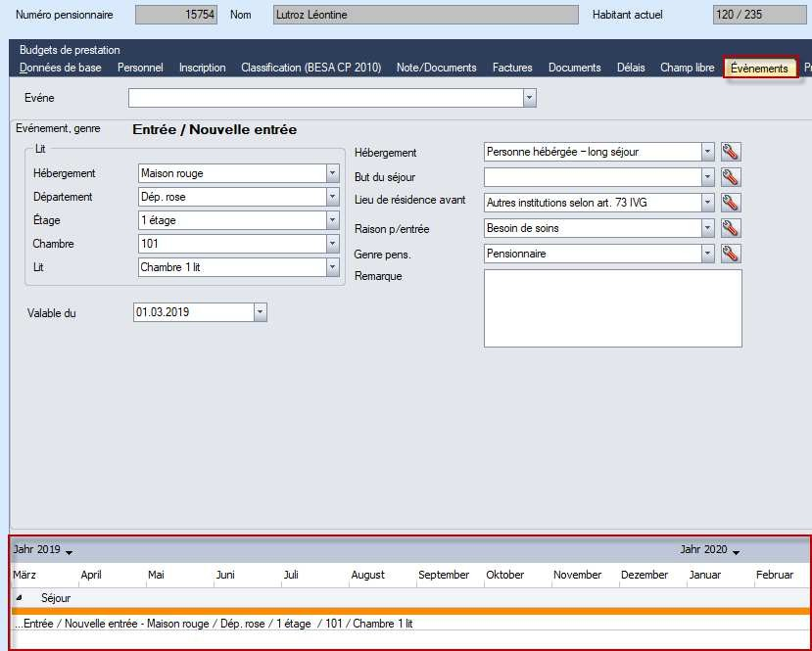The height and width of the screenshot is (651, 812).
Task: Click the wrench icon beside But du séjour
Action: [730, 177]
